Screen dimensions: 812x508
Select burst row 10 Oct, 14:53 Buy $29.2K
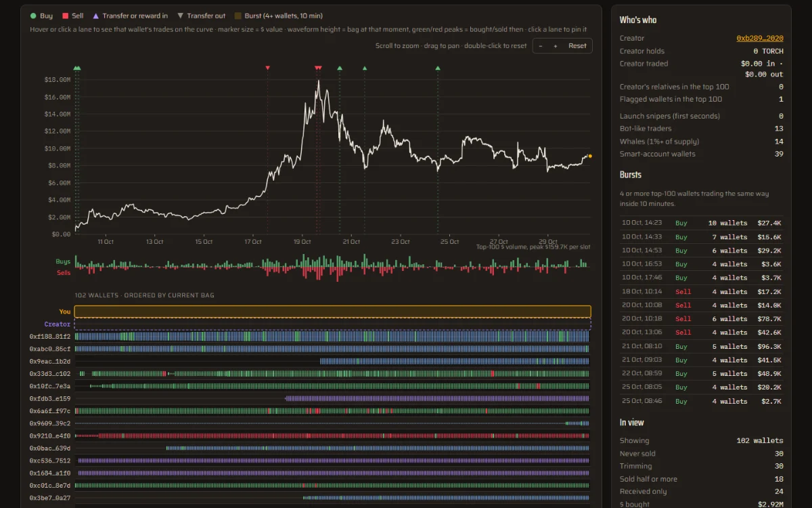click(x=701, y=251)
